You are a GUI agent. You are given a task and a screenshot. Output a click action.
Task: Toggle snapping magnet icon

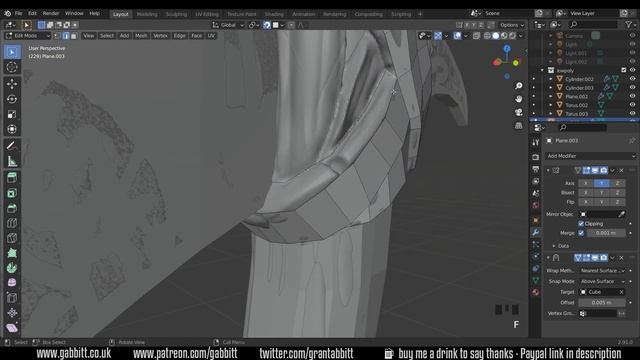click(x=267, y=25)
